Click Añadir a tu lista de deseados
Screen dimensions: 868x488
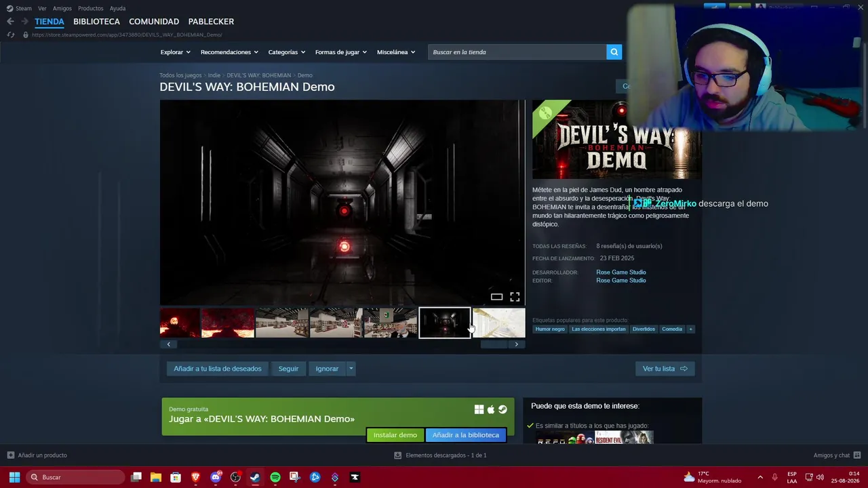(x=218, y=369)
